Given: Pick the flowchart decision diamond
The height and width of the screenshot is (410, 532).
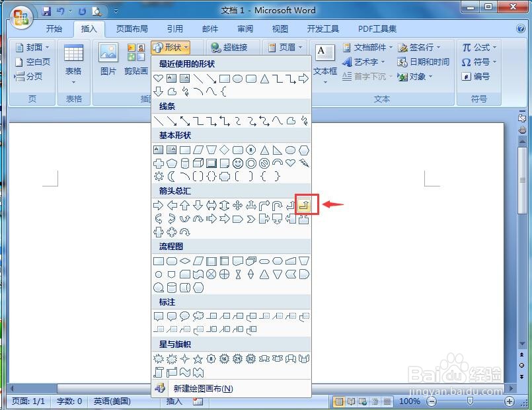Looking at the screenshot, I should coord(185,261).
